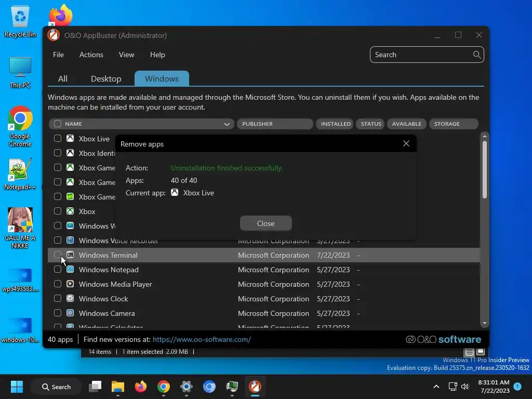The image size is (532, 399).
Task: Open the oo-software.com link
Action: pos(202,339)
